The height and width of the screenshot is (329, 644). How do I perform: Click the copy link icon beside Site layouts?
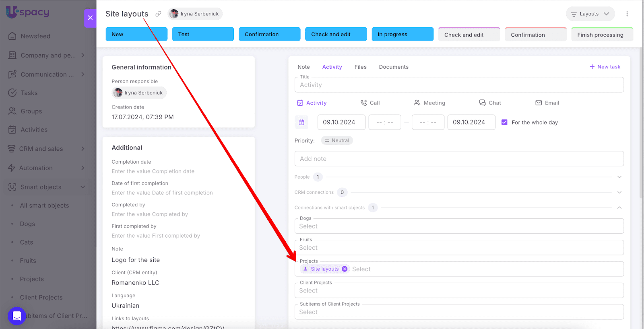(158, 14)
